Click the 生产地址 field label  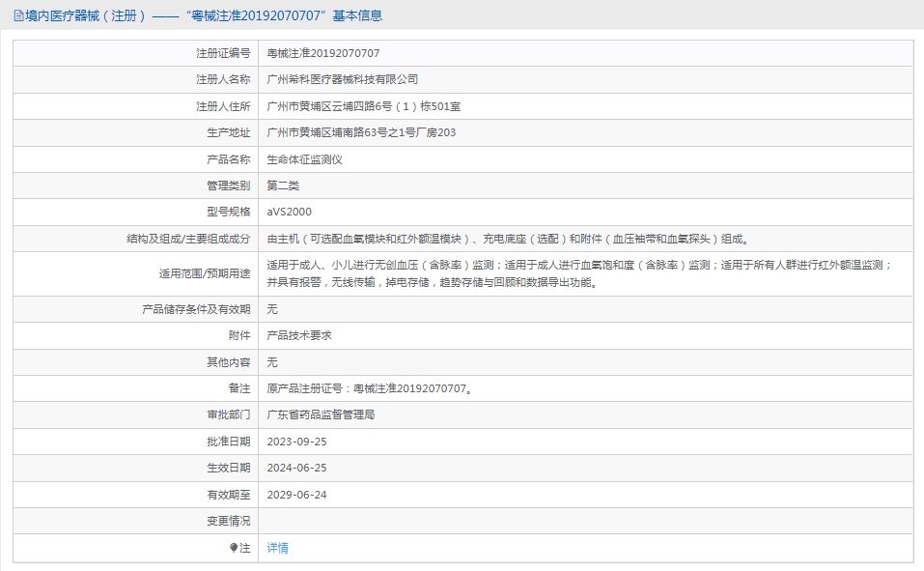[x=229, y=132]
